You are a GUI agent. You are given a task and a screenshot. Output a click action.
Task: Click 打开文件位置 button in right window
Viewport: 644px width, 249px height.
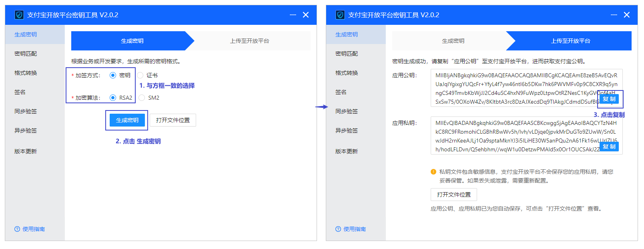(x=454, y=195)
